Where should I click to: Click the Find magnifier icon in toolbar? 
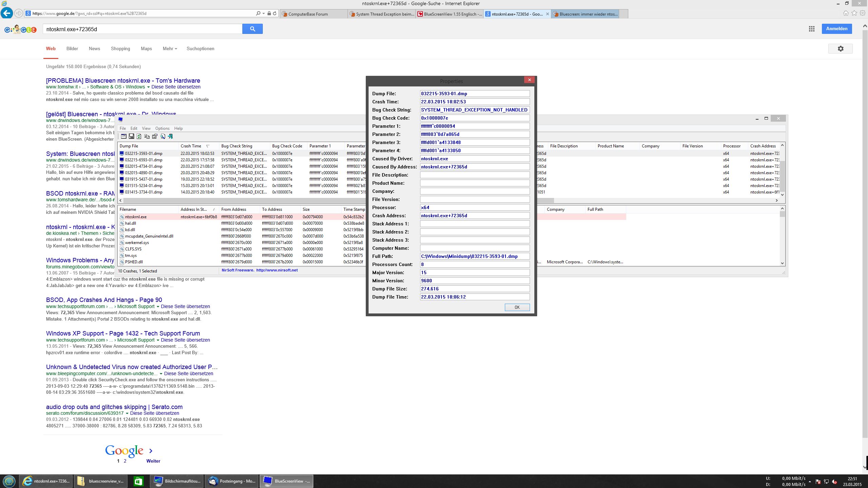pos(163,136)
